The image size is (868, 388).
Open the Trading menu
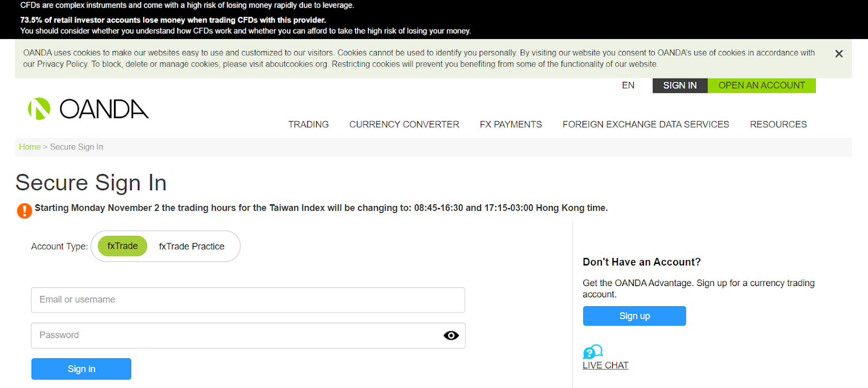click(309, 125)
